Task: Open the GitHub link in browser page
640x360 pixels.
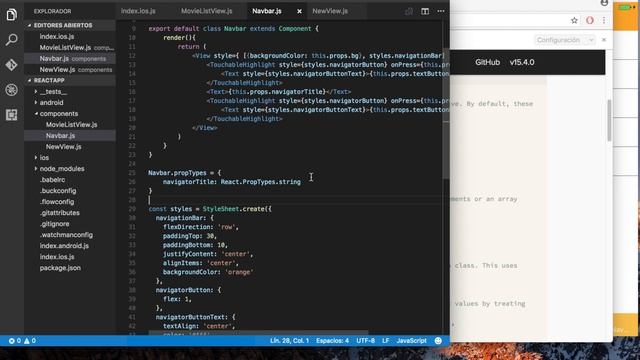Action: pos(487,62)
